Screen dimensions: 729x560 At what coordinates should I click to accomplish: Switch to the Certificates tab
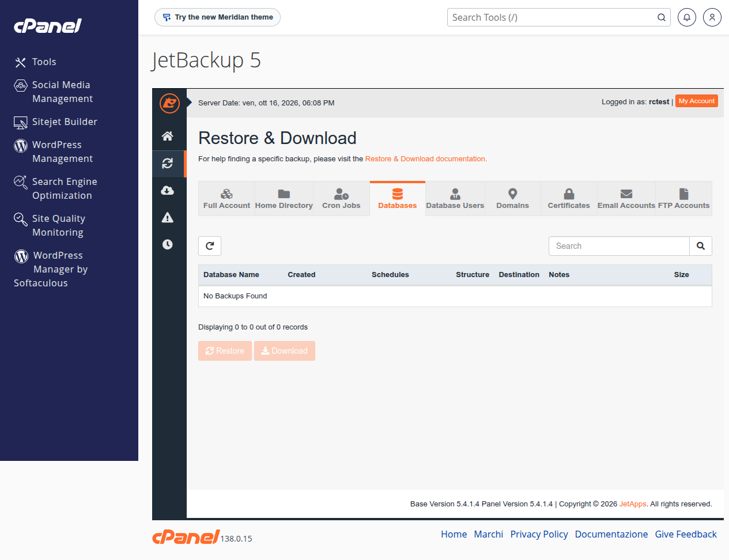point(569,199)
